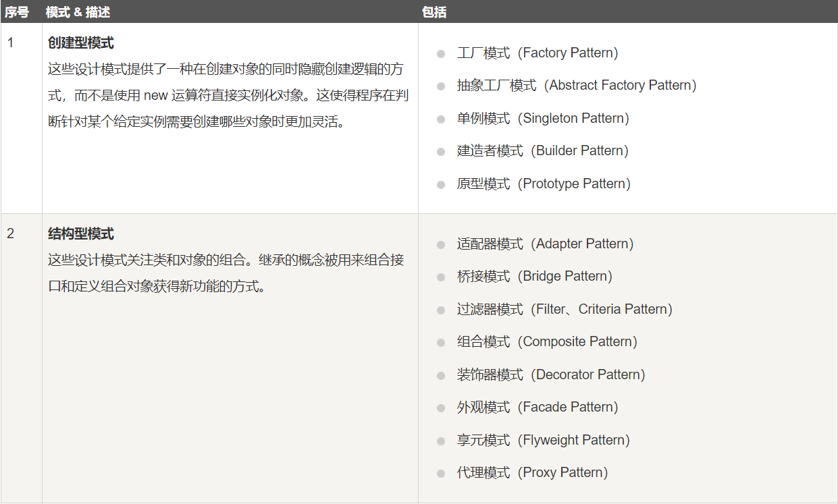Screen dimensions: 838x504
Task: Click 建造者模式 (Builder Pattern) entry
Action: (x=542, y=151)
